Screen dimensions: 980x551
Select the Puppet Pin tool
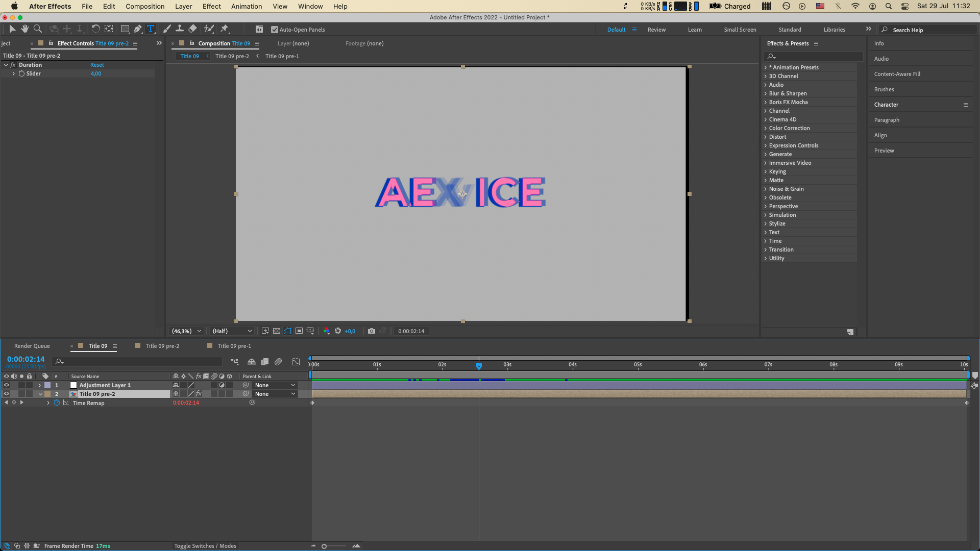pyautogui.click(x=225, y=29)
